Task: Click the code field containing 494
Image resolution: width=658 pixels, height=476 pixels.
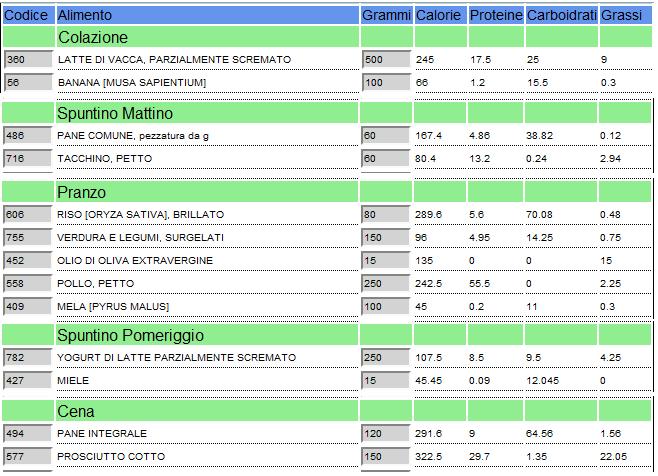Action: 28,434
